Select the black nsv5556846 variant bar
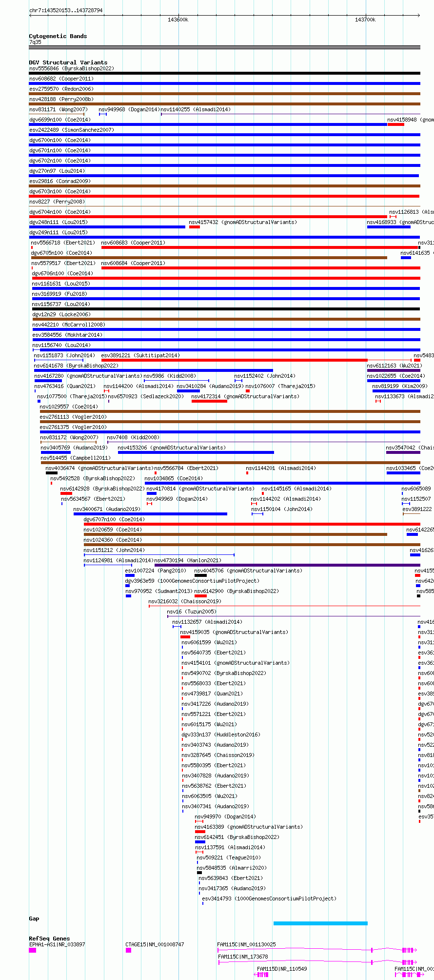 point(224,73)
